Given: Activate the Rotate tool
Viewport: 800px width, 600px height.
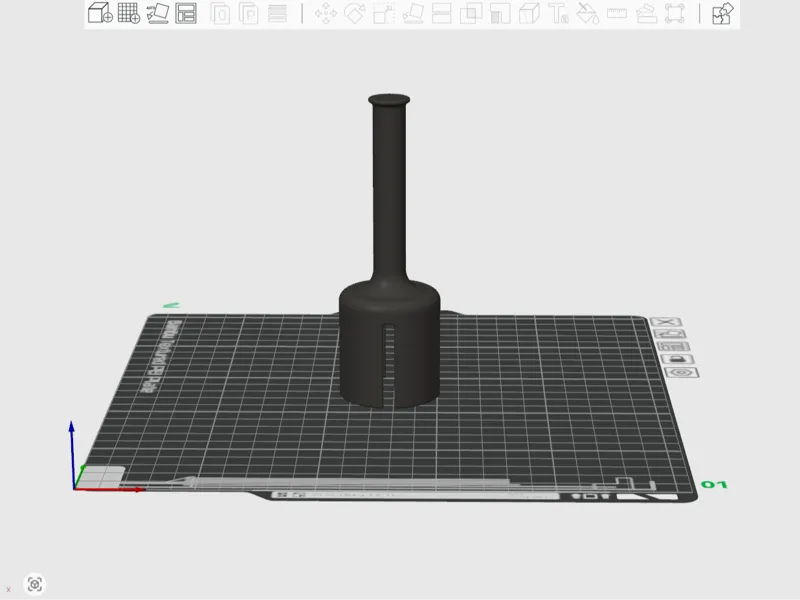Looking at the screenshot, I should pos(355,14).
